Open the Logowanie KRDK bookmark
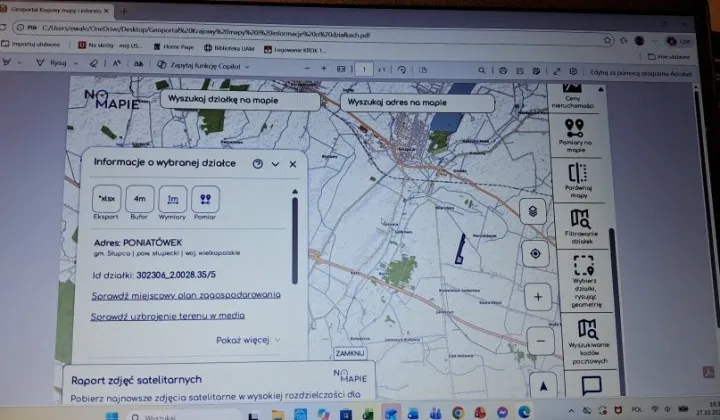Screen dimensions: 720x420 (295, 49)
